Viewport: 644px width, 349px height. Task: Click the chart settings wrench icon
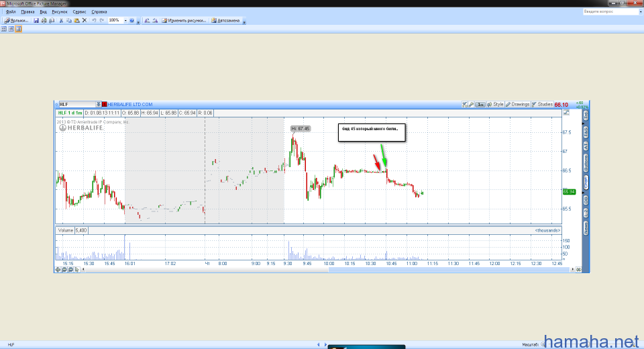click(x=471, y=105)
